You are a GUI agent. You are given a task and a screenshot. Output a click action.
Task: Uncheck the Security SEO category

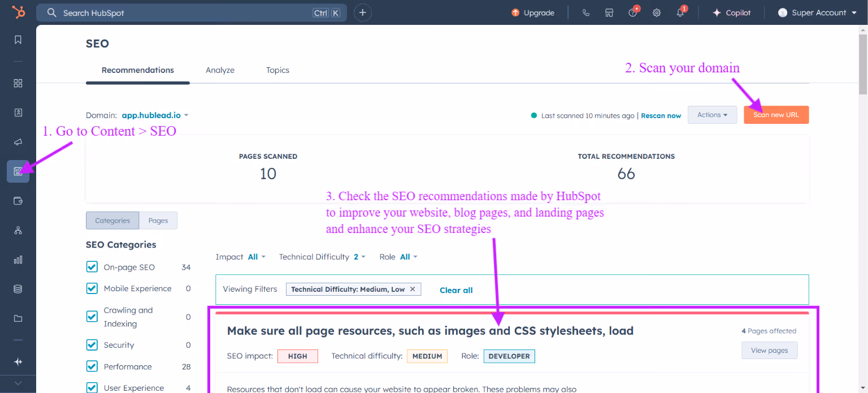[92, 344]
